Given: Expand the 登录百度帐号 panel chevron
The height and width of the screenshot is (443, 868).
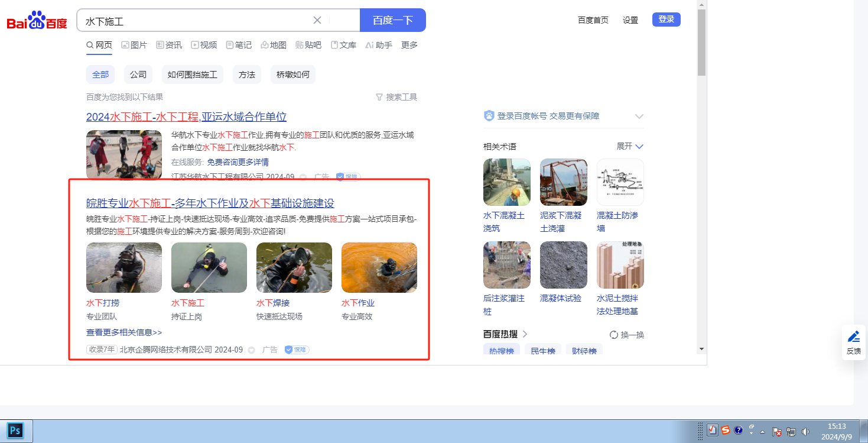Looking at the screenshot, I should tap(639, 116).
